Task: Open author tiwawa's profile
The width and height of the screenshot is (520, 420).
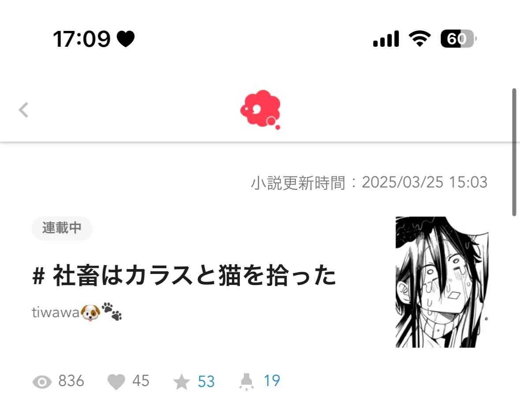Action: point(77,312)
